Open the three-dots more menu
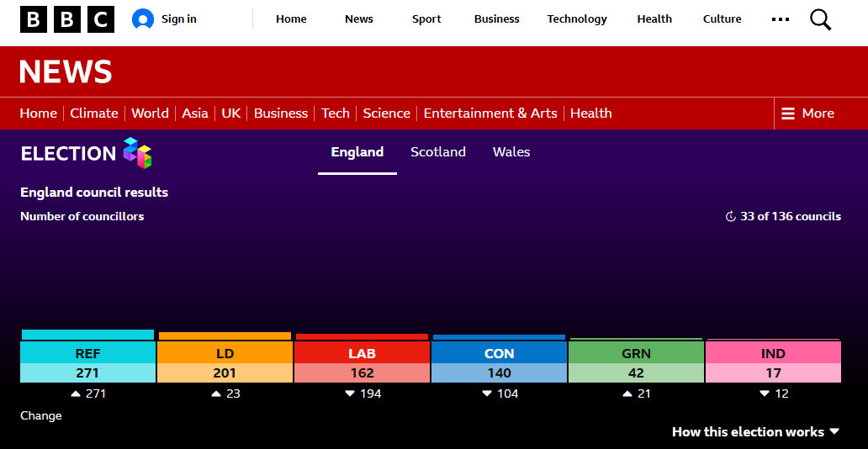 781,19
